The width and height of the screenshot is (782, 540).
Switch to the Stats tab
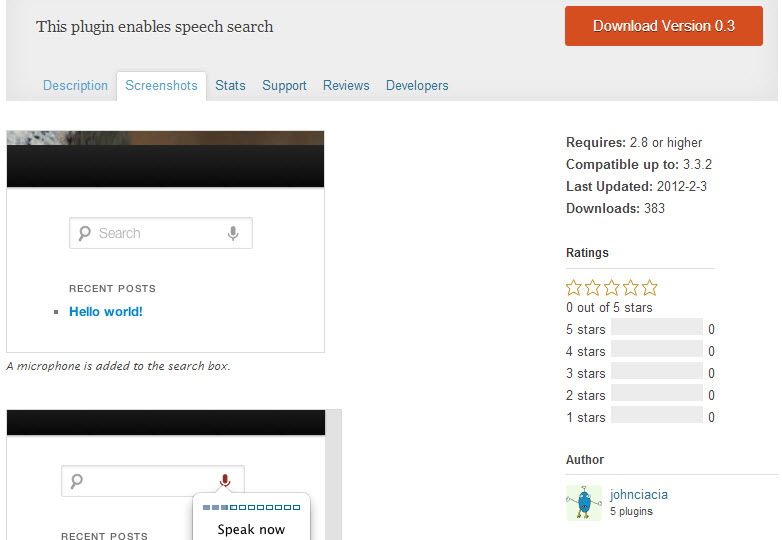pos(230,86)
